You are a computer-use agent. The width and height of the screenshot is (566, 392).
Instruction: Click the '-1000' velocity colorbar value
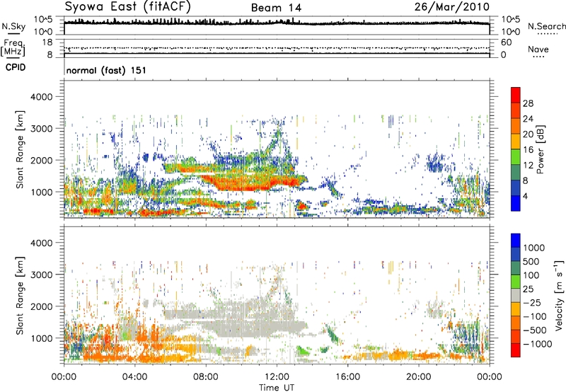tap(538, 344)
